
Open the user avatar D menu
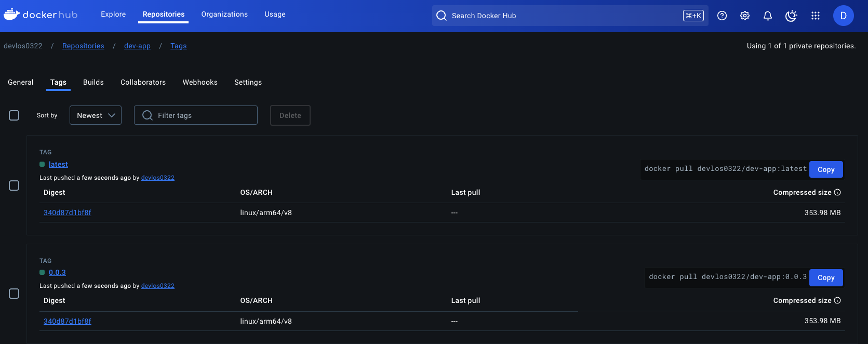point(844,16)
